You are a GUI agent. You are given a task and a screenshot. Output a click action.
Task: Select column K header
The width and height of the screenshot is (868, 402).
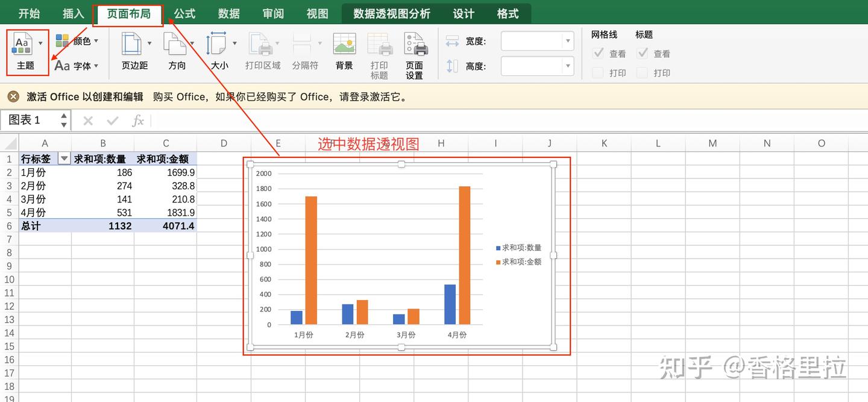pos(604,143)
